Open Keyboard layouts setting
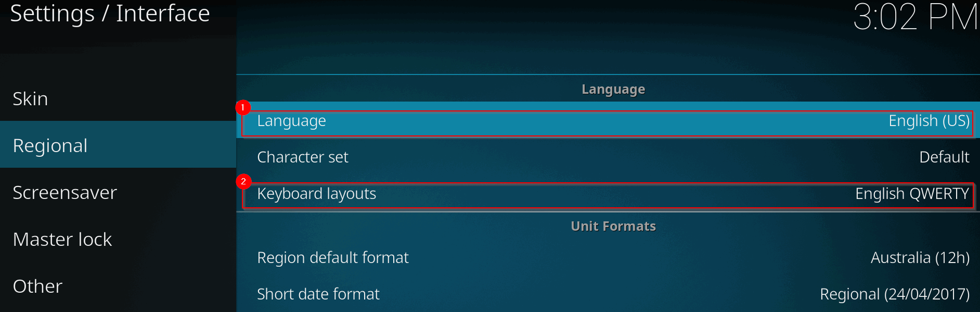 tap(316, 194)
